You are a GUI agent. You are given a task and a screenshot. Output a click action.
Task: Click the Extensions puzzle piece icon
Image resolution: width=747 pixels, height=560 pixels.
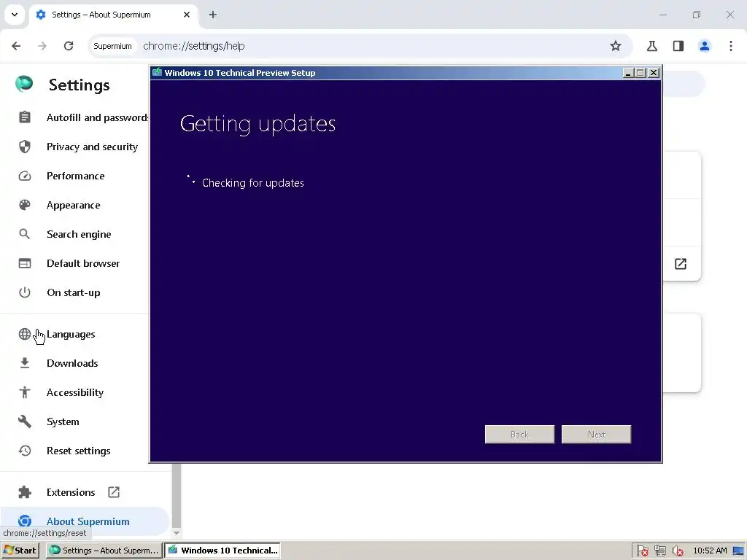click(x=25, y=492)
